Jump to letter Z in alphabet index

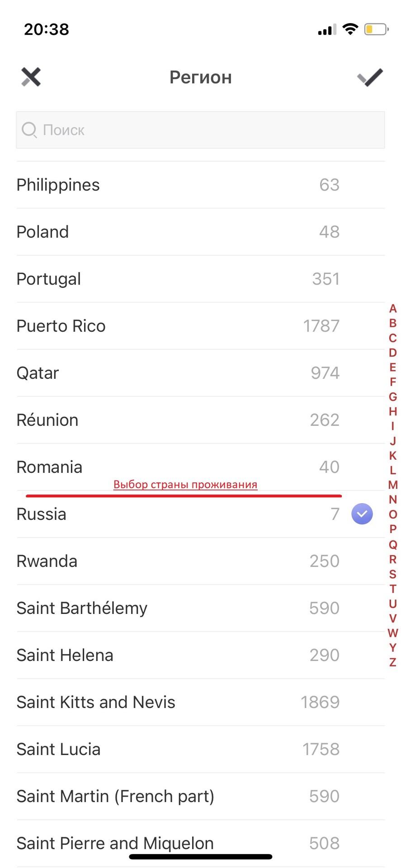click(392, 663)
